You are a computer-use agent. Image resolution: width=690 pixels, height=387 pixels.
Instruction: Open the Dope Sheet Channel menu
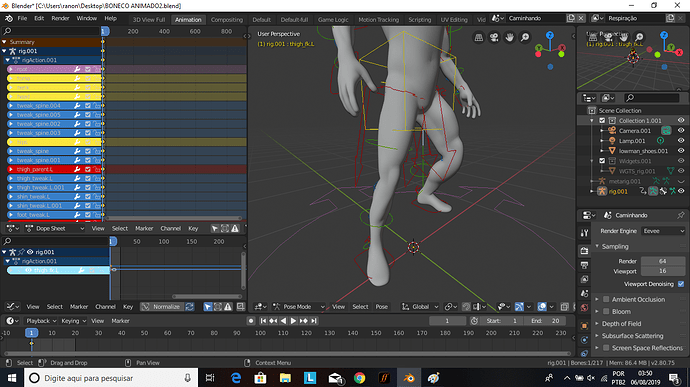click(x=170, y=229)
